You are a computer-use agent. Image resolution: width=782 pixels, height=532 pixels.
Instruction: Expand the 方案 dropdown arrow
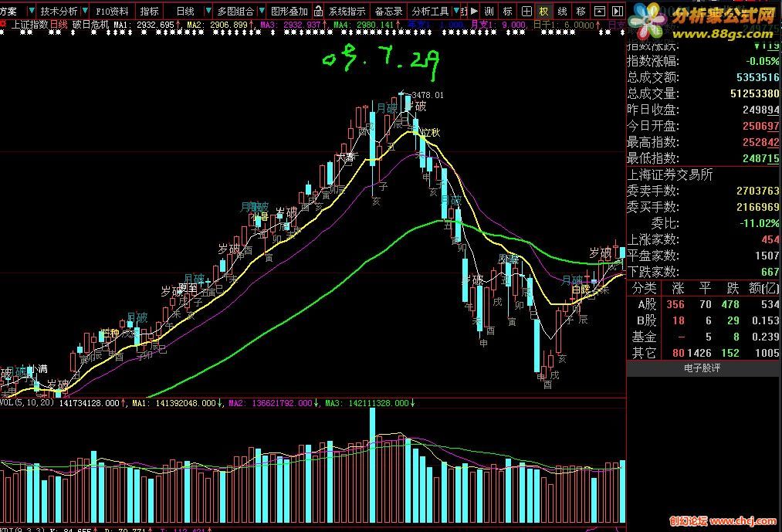click(x=32, y=11)
